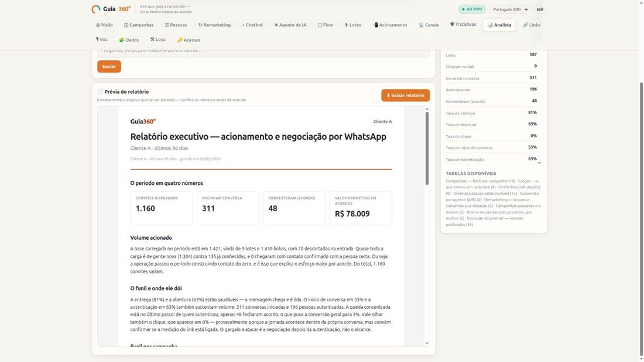The height and width of the screenshot is (362, 644).
Task: Click the Taxa de início de conversa row
Action: click(491, 147)
